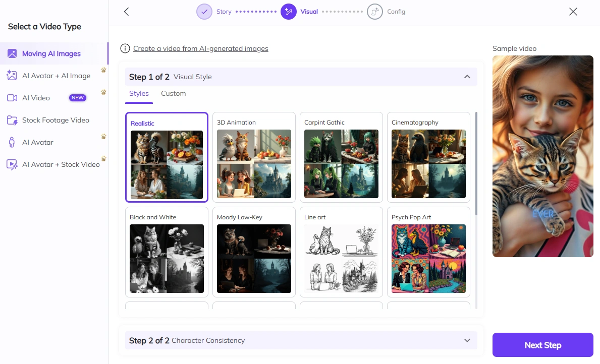The image size is (600, 364).
Task: Click the Stock Footage Video folder icon
Action: [12, 120]
